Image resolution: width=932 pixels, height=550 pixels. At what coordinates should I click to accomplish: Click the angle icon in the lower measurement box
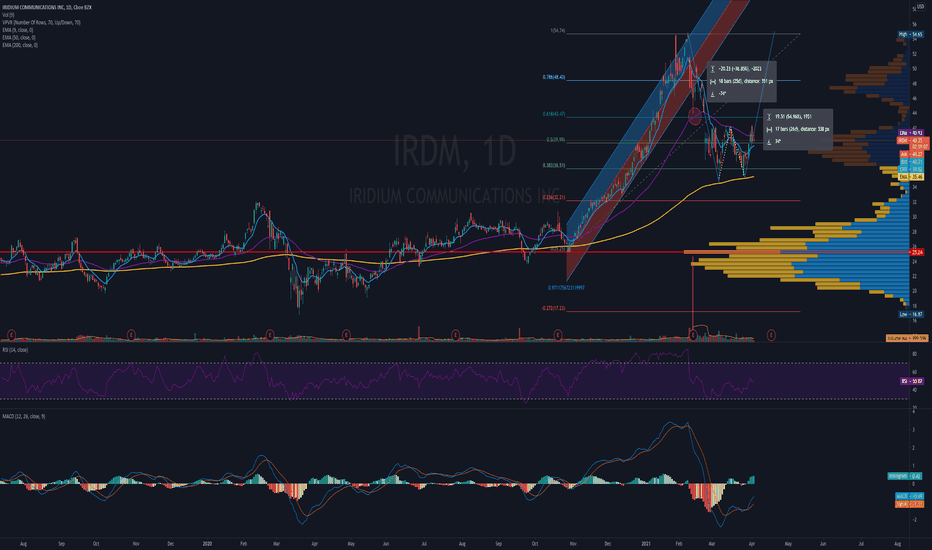[x=769, y=142]
